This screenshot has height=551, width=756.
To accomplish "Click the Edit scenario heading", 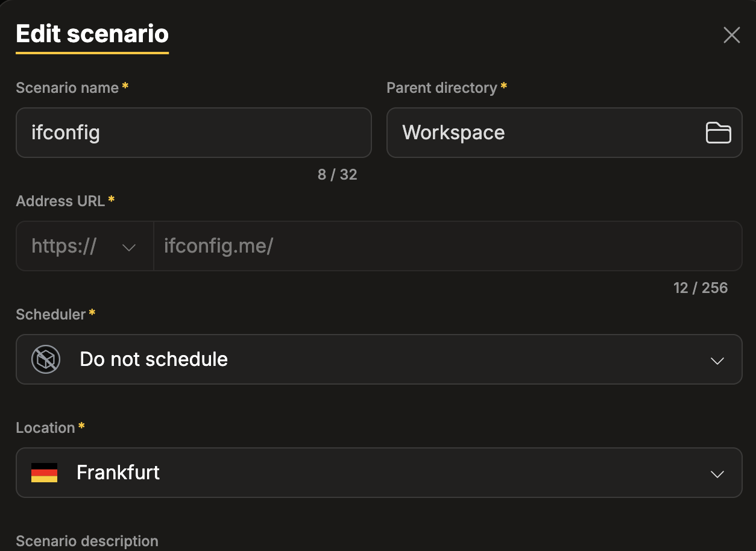I will 92,34.
